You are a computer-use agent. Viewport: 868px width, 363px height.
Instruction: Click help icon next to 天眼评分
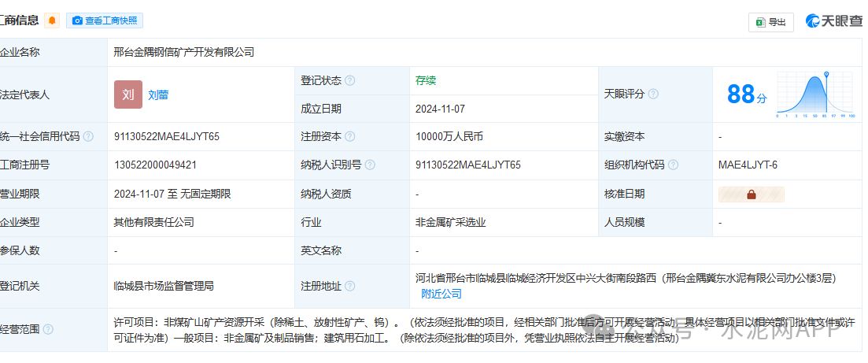(x=653, y=94)
